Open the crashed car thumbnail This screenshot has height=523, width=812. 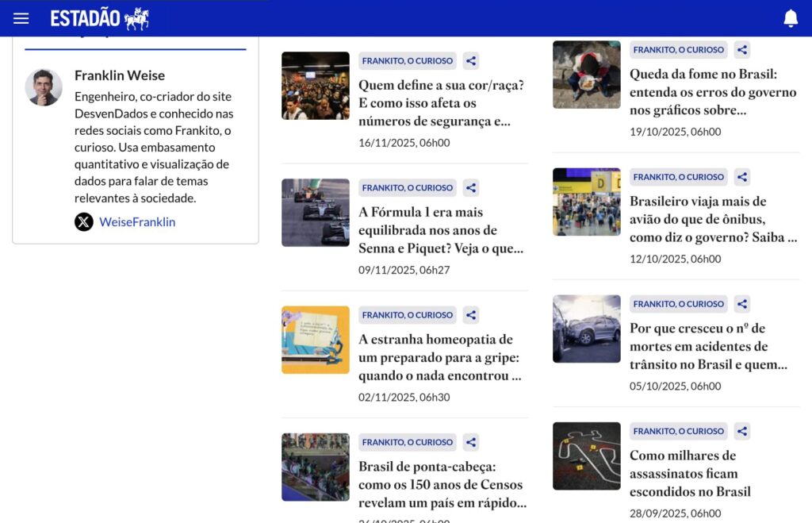click(587, 329)
